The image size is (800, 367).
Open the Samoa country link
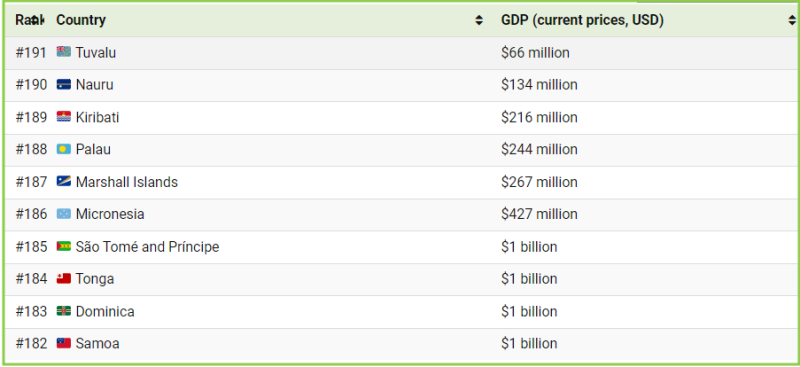[x=97, y=344]
